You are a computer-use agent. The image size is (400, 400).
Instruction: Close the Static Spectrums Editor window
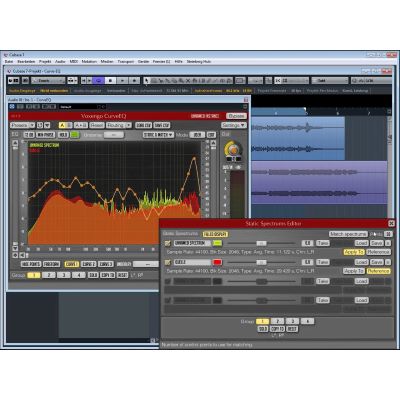[391, 223]
